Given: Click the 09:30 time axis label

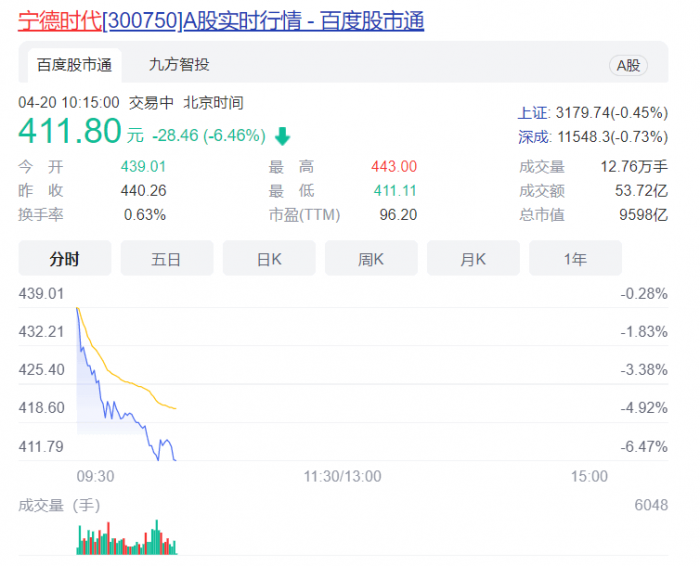Looking at the screenshot, I should coord(95,476).
